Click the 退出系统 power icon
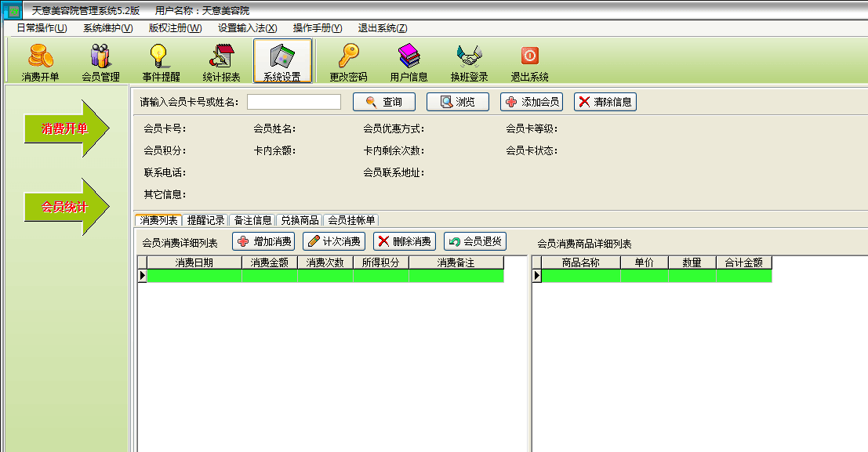868x452 pixels. tap(530, 62)
